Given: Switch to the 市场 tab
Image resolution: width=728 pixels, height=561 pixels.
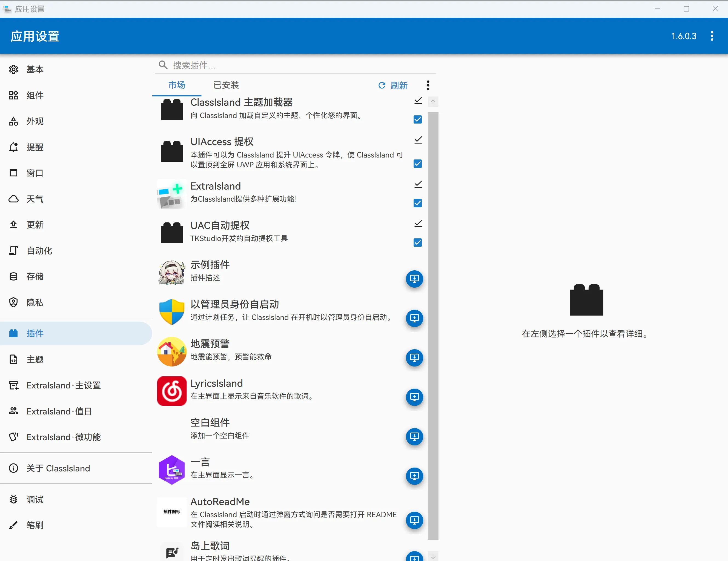Looking at the screenshot, I should (177, 85).
